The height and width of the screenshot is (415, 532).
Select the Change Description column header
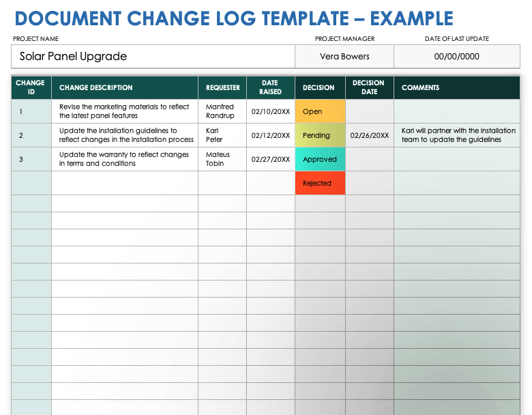tap(125, 87)
